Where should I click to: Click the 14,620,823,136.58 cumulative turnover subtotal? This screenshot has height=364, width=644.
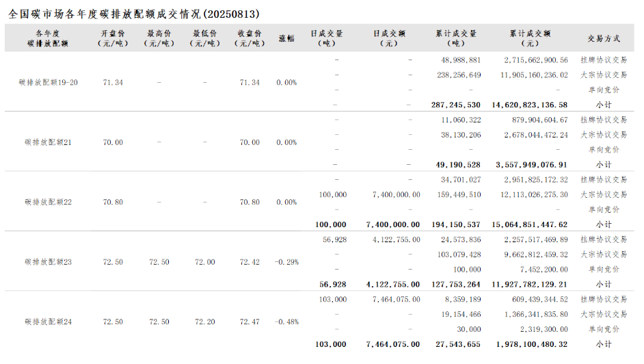530,105
